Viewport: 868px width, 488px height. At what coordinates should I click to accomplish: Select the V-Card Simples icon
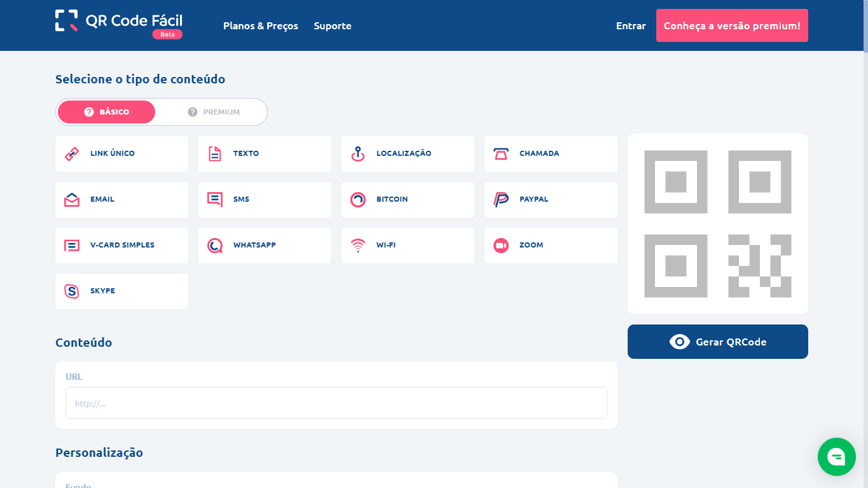point(72,246)
